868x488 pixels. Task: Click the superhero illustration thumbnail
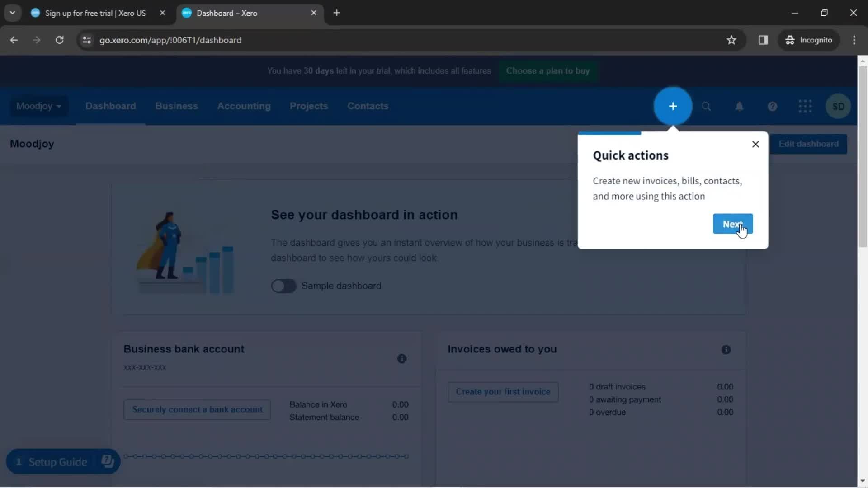185,252
